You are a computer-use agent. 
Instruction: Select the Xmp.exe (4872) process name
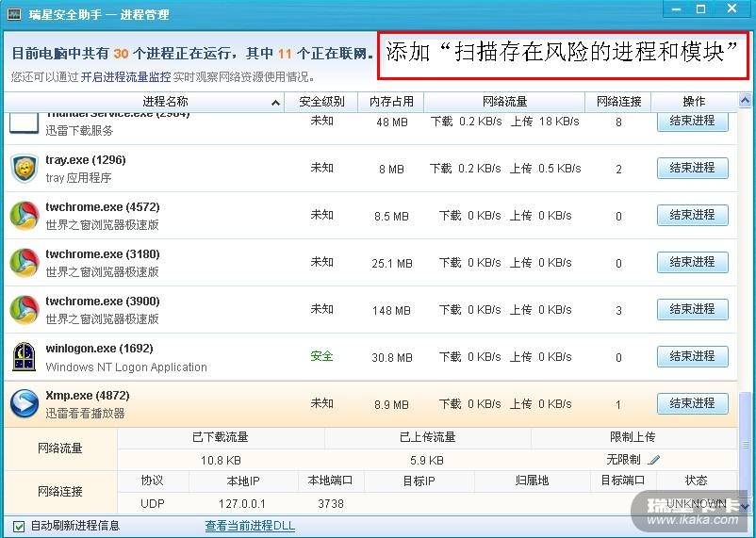pyautogui.click(x=88, y=396)
